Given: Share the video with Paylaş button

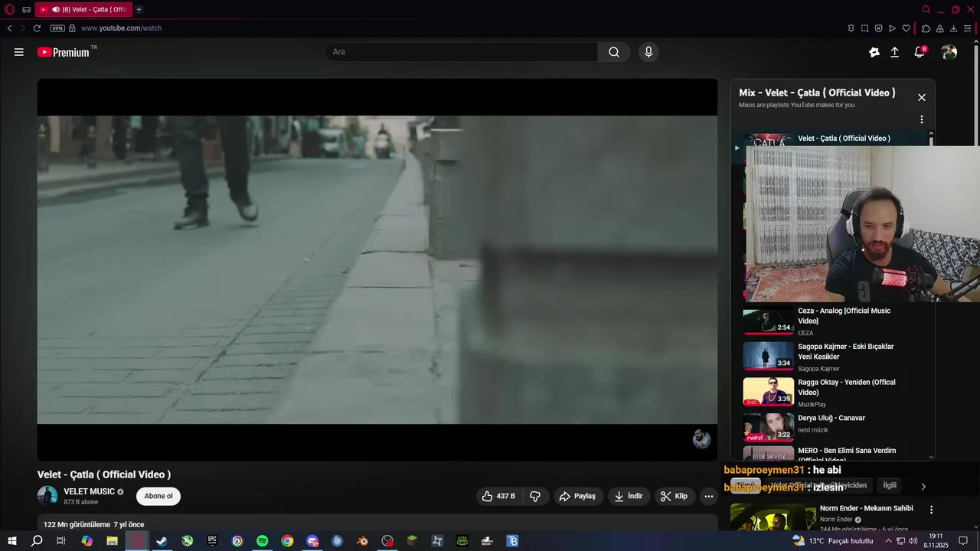Looking at the screenshot, I should tap(577, 496).
